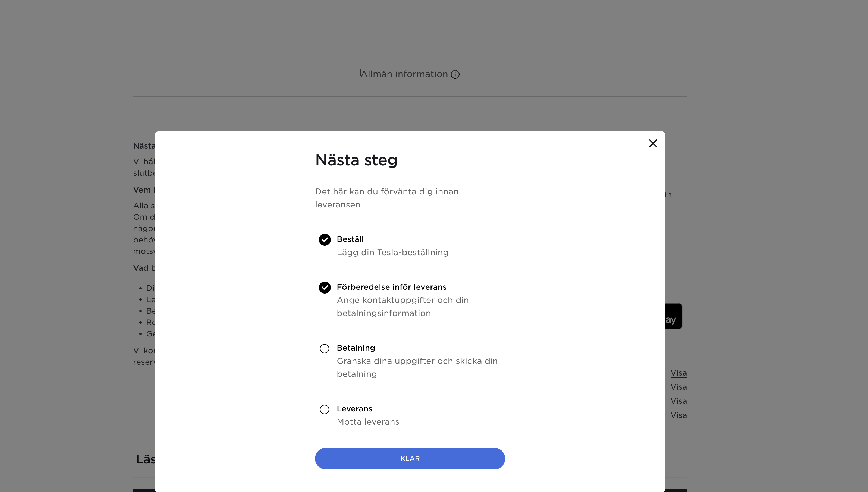Click the checkmark icon next to Beställ
The width and height of the screenshot is (868, 492).
pyautogui.click(x=325, y=239)
